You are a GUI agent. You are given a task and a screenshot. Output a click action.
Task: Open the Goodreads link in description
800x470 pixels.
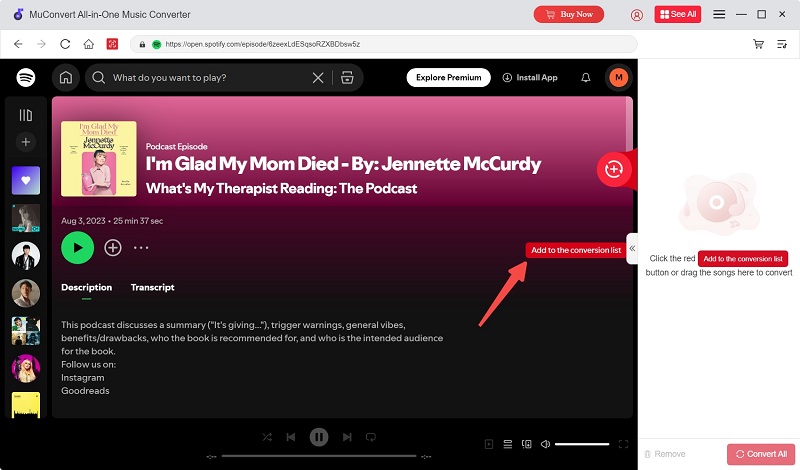pos(85,391)
